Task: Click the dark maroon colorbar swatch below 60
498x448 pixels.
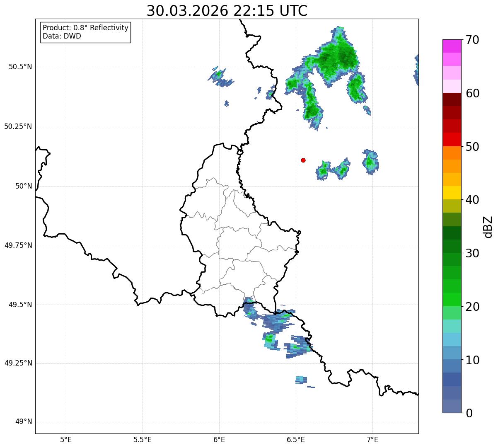Action: click(x=452, y=99)
